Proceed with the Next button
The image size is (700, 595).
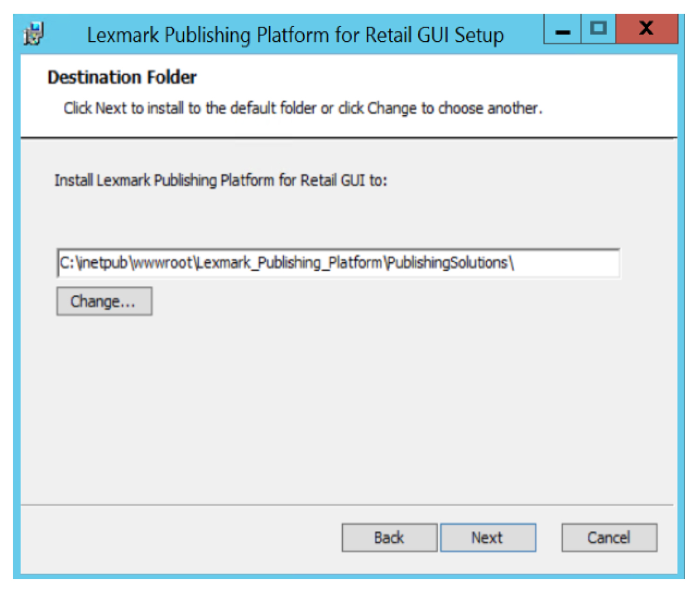coord(488,538)
